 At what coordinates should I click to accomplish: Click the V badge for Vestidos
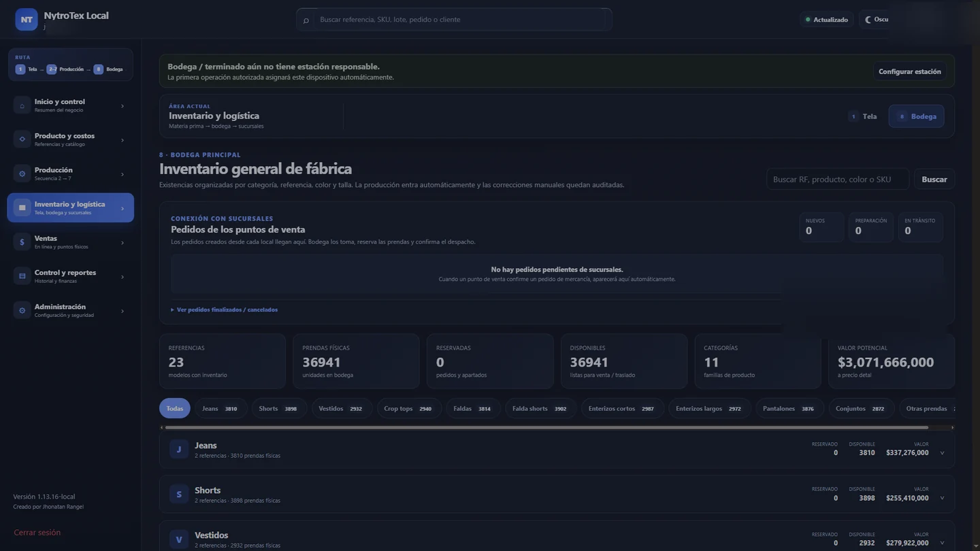coord(179,539)
